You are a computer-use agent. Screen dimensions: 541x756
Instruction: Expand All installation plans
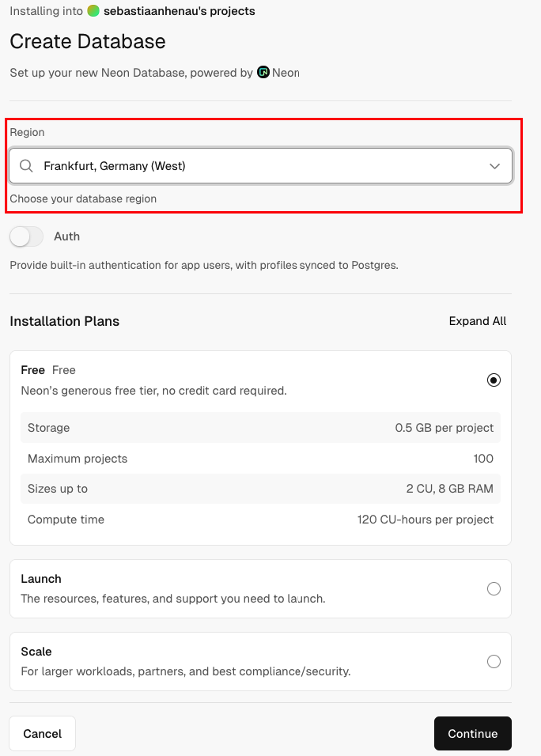tap(478, 321)
